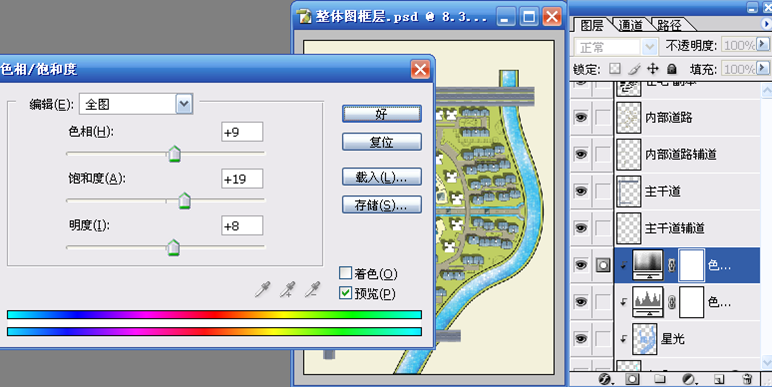Image resolution: width=772 pixels, height=387 pixels.
Task: Open the opacity 不透明度 slider arrow
Action: pyautogui.click(x=763, y=44)
